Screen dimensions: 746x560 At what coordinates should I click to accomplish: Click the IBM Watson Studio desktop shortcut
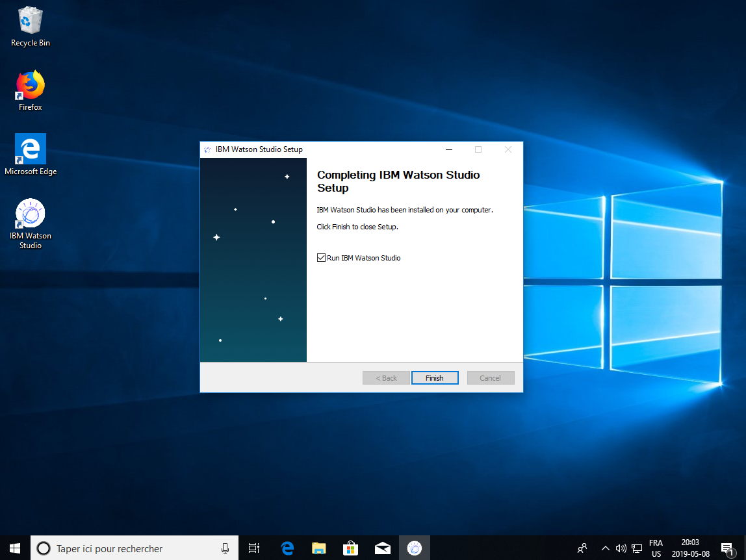(x=31, y=215)
